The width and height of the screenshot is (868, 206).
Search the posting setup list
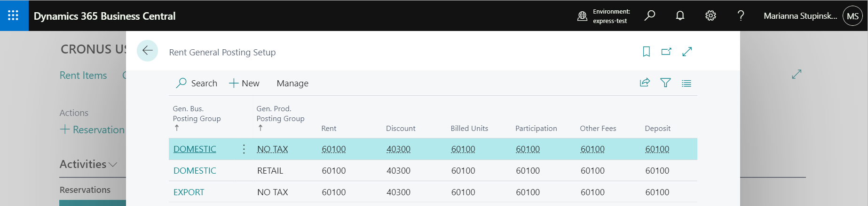[x=197, y=84]
